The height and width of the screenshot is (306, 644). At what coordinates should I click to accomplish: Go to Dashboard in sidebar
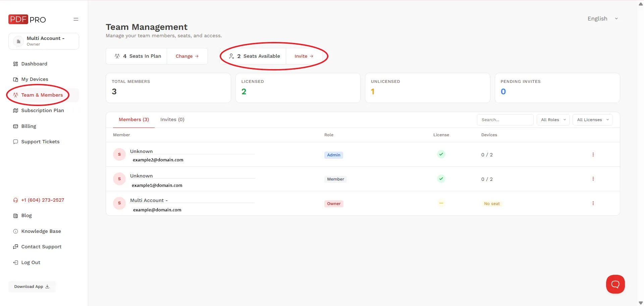tap(30, 64)
